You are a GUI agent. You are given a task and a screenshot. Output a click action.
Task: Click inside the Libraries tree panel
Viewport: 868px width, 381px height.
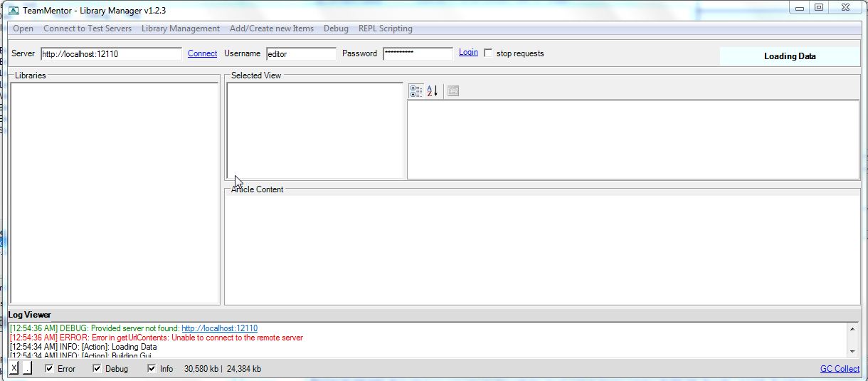coord(115,193)
